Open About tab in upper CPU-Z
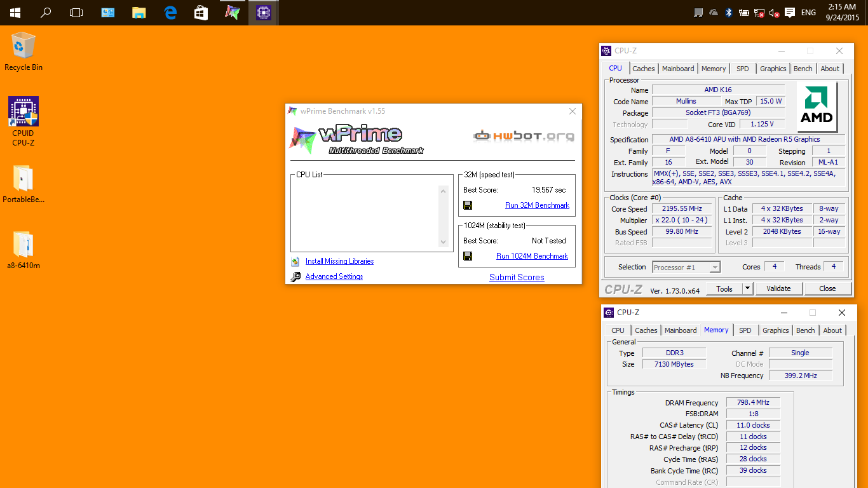The width and height of the screenshot is (868, 488). (x=830, y=69)
